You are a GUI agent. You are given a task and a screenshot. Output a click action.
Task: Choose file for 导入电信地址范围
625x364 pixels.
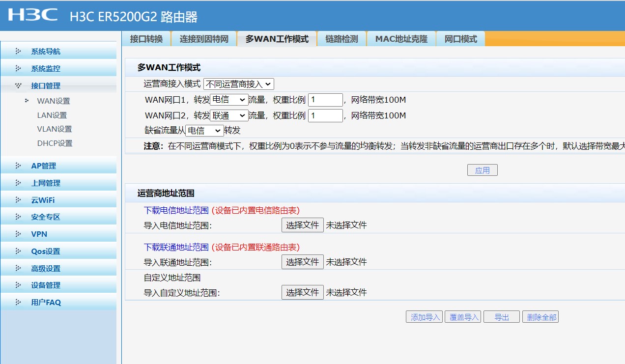pyautogui.click(x=303, y=225)
